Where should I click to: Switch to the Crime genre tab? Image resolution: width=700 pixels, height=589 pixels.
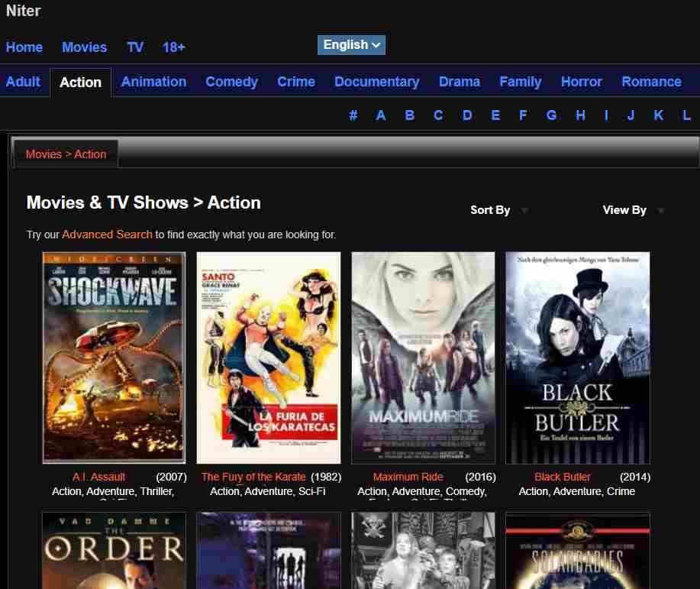(296, 81)
